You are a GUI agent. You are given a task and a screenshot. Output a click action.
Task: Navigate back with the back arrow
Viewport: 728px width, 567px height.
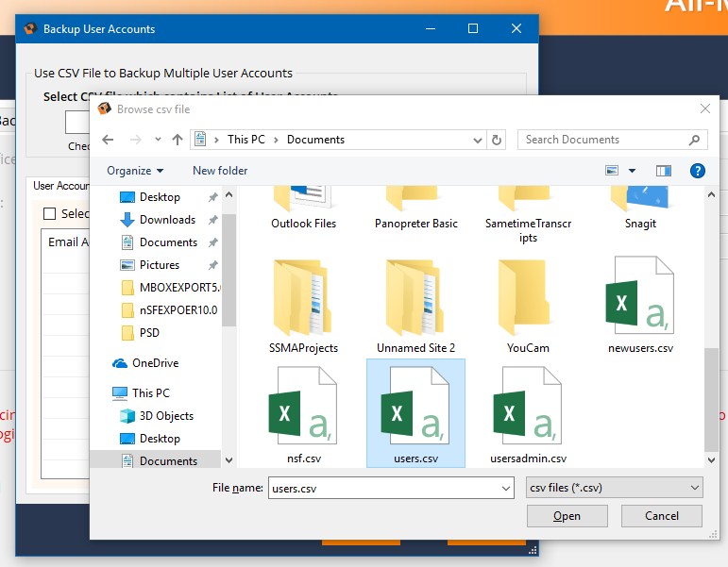(108, 140)
